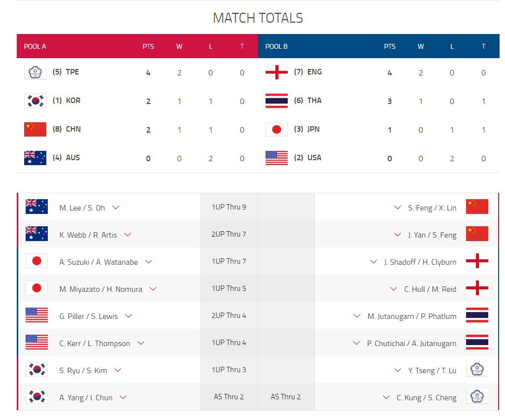Open A. Yang / I. Chun dropdown
Viewport: 505px width, 420px height.
tap(123, 397)
